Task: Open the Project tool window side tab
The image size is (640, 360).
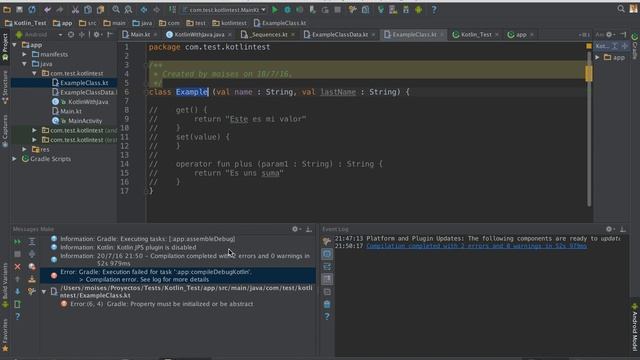Action: click(5, 47)
